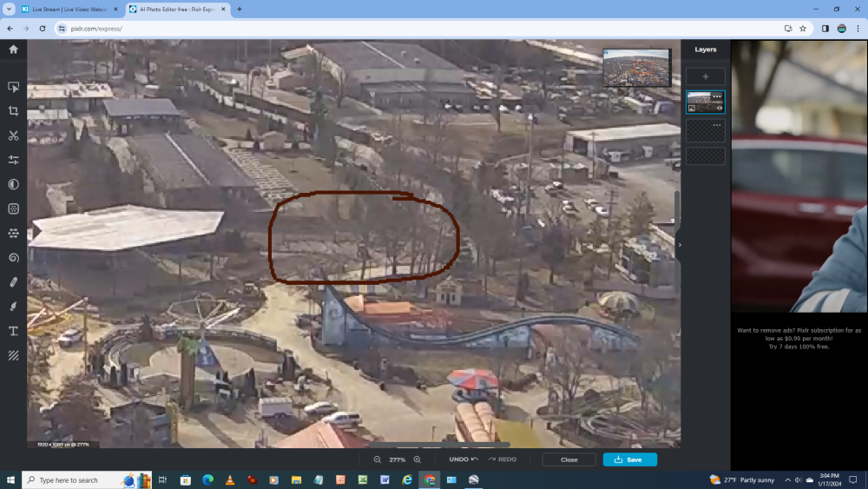The width and height of the screenshot is (868, 489).
Task: Open the Effect half-circle tool
Action: (13, 184)
